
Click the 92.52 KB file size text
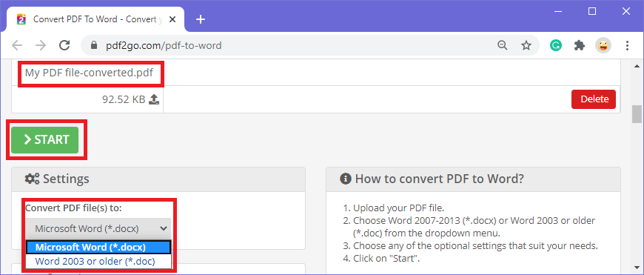tap(124, 99)
